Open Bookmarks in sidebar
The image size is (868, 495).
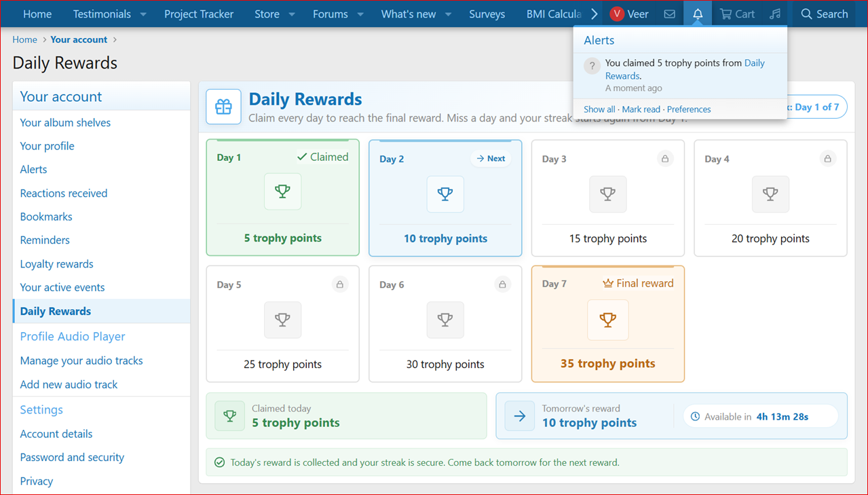[x=46, y=217]
